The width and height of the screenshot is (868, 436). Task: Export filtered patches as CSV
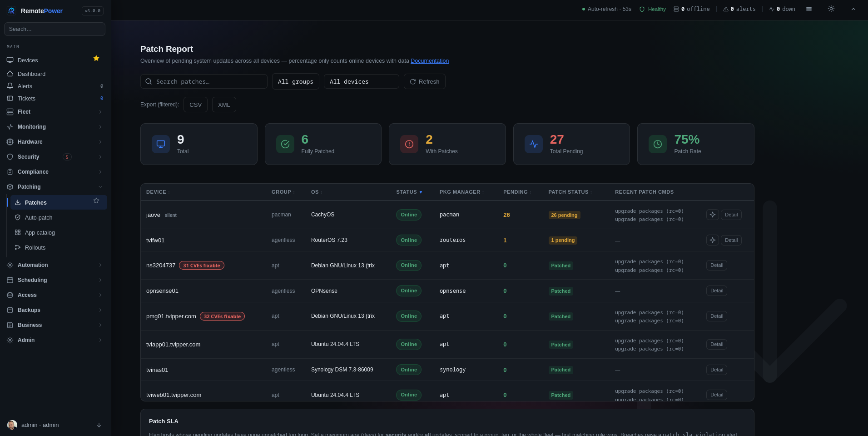[196, 105]
